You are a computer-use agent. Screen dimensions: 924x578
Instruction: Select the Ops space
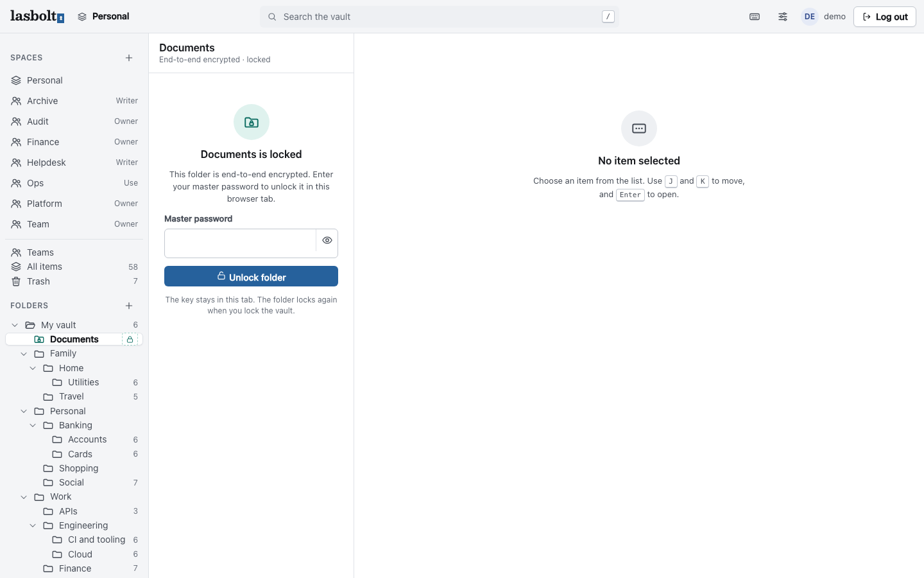click(74, 183)
